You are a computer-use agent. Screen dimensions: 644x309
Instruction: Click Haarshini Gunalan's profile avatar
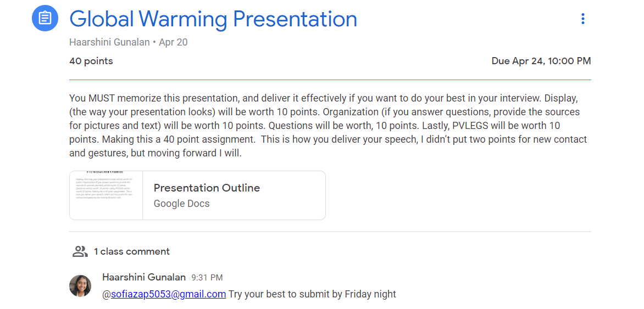(x=80, y=286)
